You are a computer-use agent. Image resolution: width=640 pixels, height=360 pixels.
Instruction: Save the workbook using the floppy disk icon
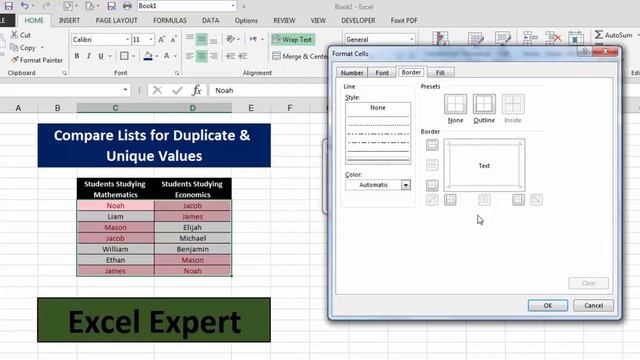tap(8, 6)
